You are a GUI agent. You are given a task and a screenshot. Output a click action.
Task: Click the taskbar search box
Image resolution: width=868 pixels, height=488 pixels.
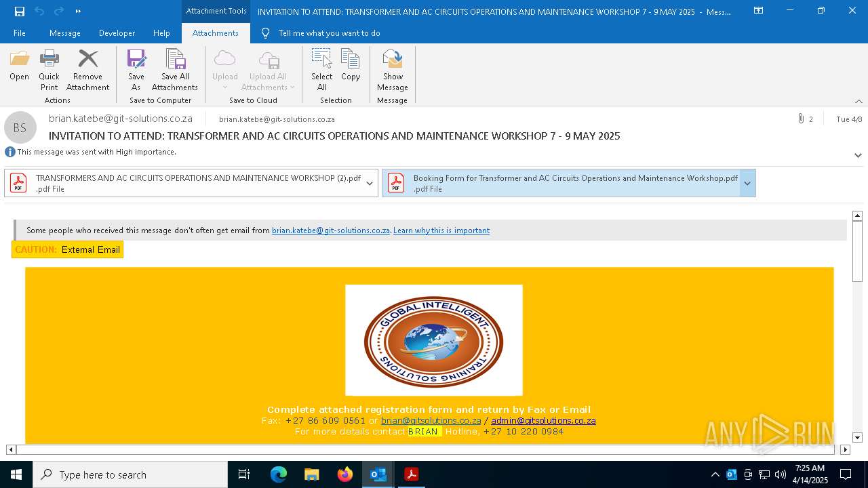[x=130, y=474]
